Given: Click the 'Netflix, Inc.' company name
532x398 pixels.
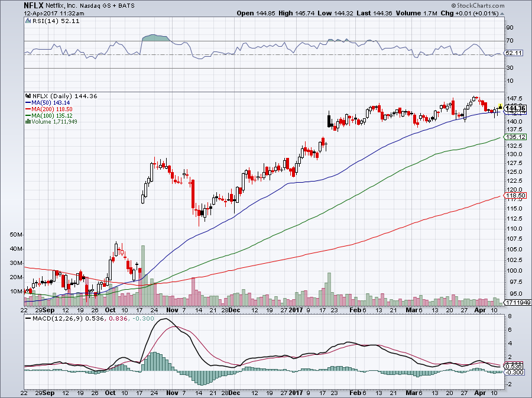Looking at the screenshot, I should (x=61, y=6).
